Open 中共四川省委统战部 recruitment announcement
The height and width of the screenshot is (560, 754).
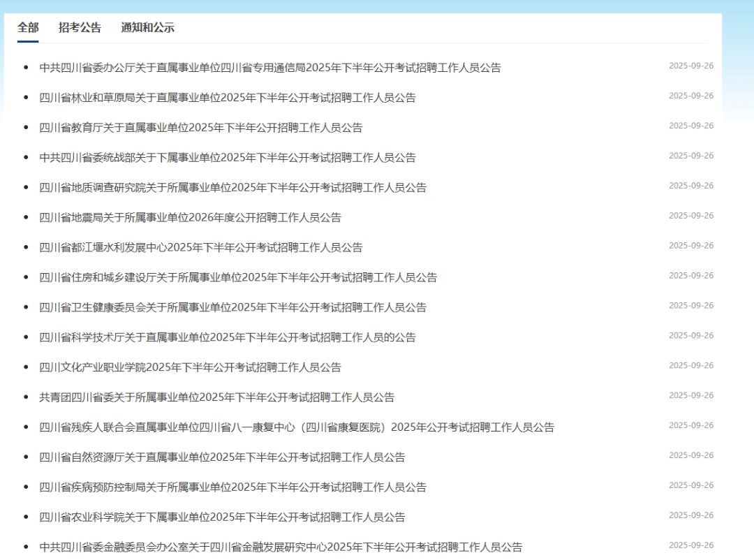coord(228,158)
